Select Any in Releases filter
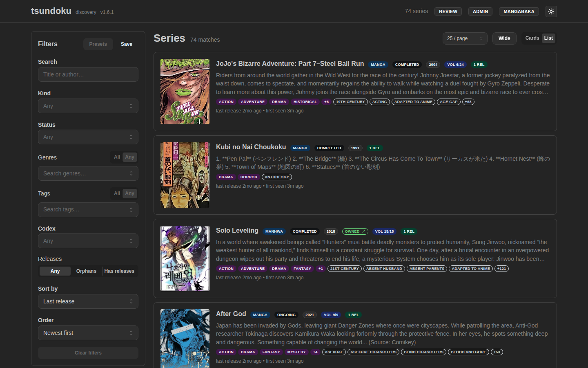Screen dimensions: 588x368 point(55,271)
